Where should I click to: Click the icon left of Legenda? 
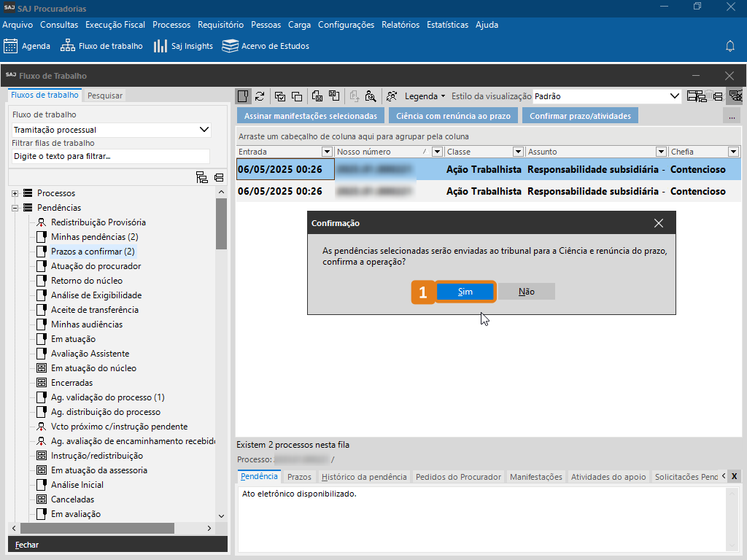[x=392, y=96]
